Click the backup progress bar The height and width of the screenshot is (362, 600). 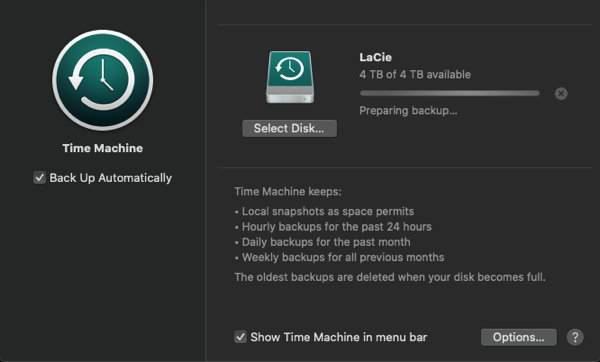tap(450, 93)
